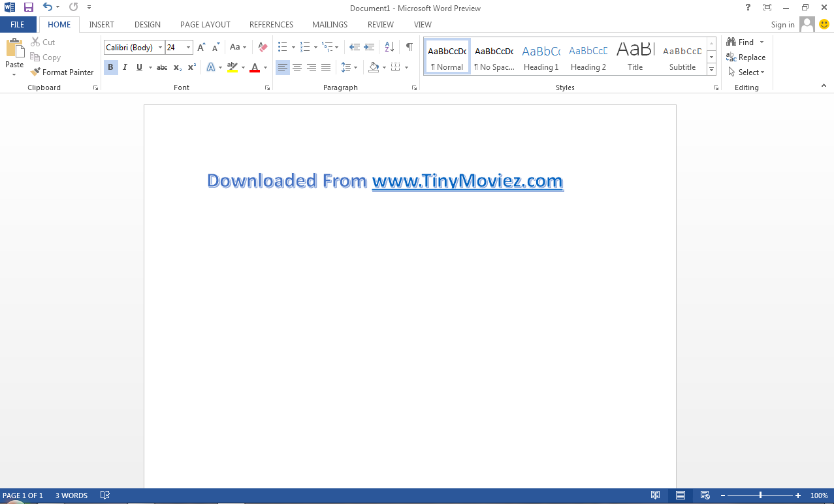This screenshot has width=834, height=504.
Task: Collapse the ribbon
Action: click(x=824, y=86)
